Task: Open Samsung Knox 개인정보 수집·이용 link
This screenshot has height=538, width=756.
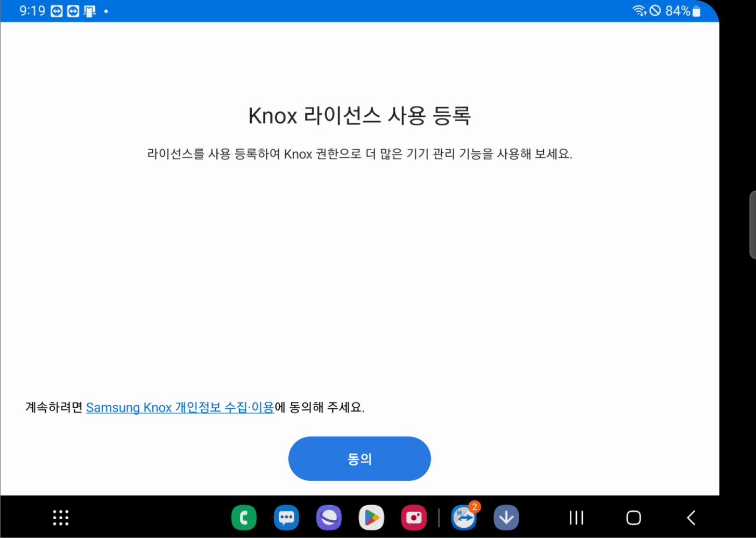Action: (x=180, y=408)
